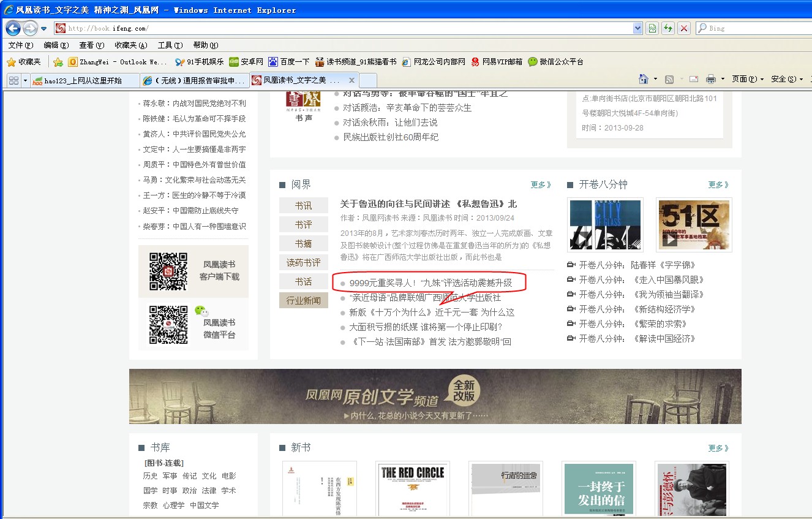The height and width of the screenshot is (519, 812).
Task: Click the Print icon
Action: [x=710, y=79]
